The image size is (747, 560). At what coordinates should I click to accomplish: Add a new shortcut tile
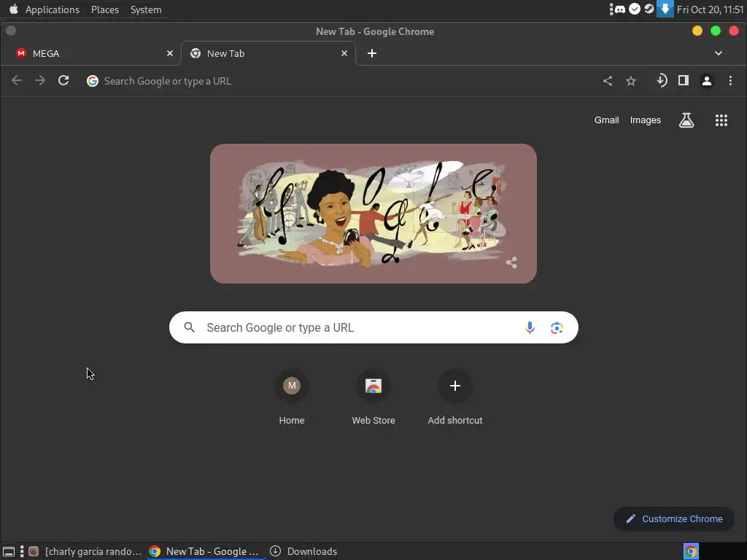click(455, 397)
